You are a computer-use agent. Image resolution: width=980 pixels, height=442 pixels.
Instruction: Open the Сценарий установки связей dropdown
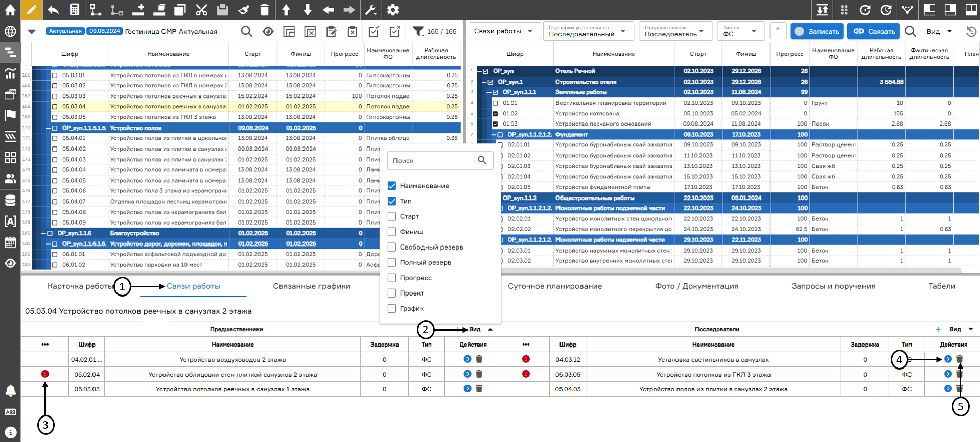point(589,31)
